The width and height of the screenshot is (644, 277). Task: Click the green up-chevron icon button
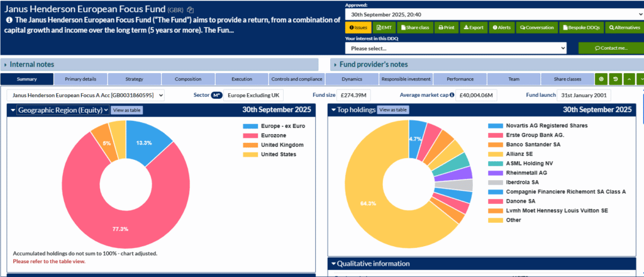628,79
